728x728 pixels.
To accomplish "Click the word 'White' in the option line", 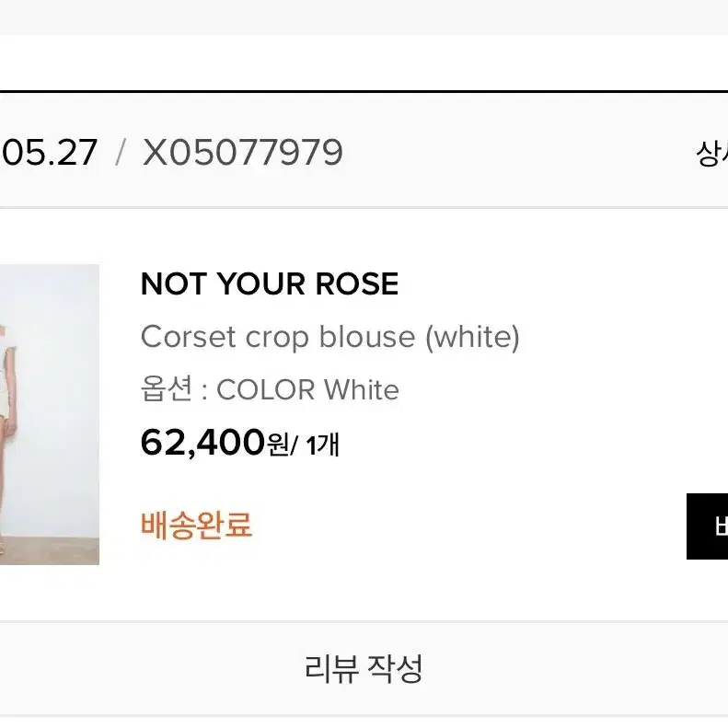I will (x=361, y=389).
